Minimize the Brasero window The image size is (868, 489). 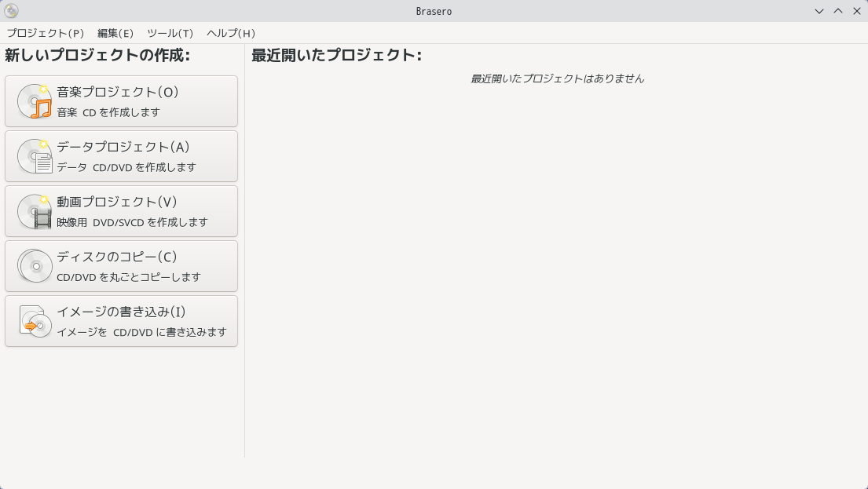pos(819,11)
